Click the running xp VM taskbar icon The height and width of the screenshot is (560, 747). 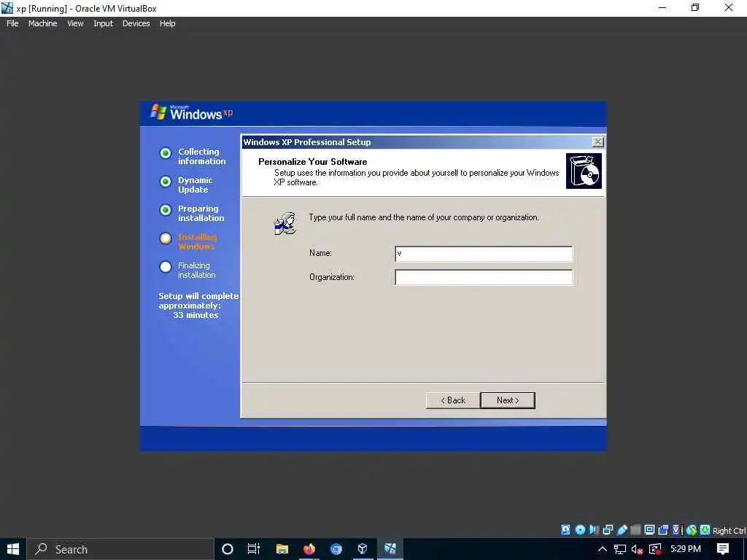pos(390,549)
